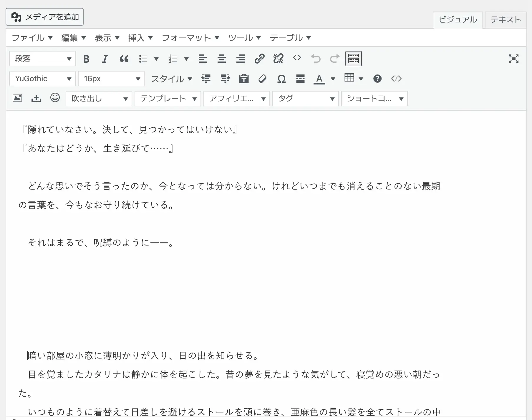Open the タグ dropdown

[306, 99]
